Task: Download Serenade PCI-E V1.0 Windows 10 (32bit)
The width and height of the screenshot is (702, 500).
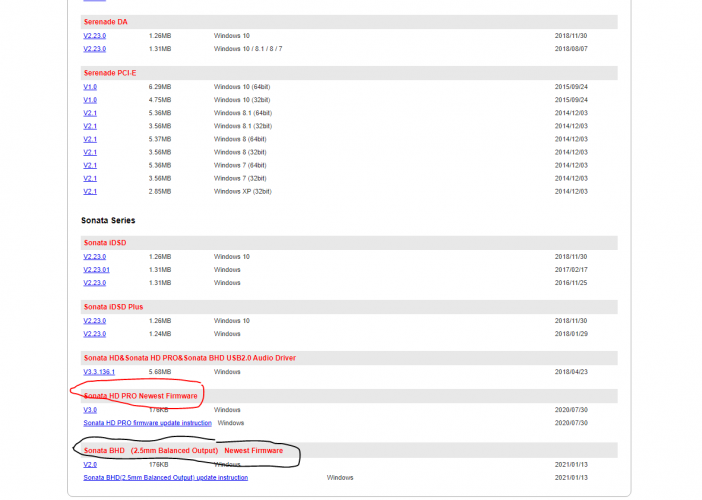Action: pos(90,100)
